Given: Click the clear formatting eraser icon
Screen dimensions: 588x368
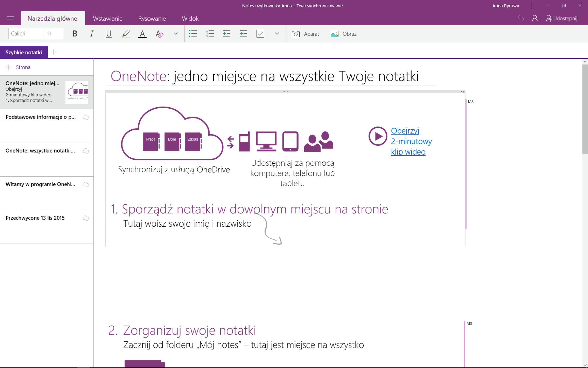Looking at the screenshot, I should tap(159, 34).
